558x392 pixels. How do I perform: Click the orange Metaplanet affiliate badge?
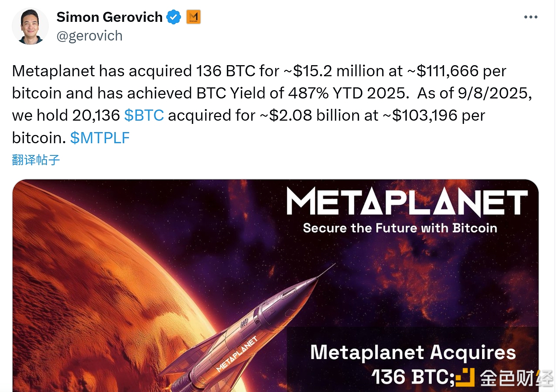[x=194, y=17]
